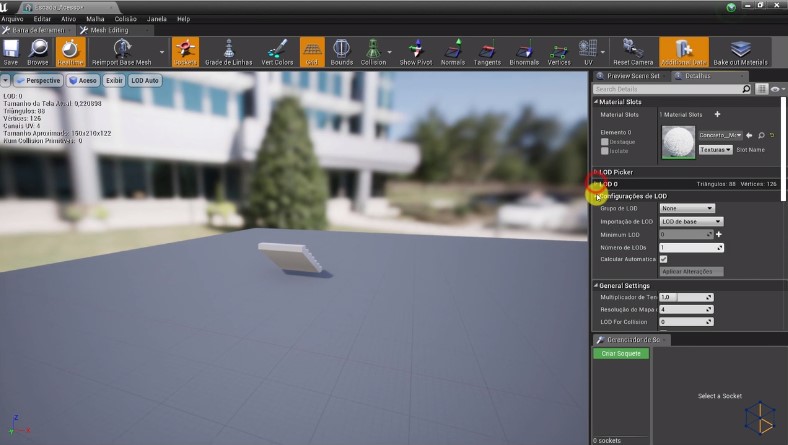Image resolution: width=788 pixels, height=445 pixels.
Task: Use selected asset arrow for material
Action: (x=749, y=135)
